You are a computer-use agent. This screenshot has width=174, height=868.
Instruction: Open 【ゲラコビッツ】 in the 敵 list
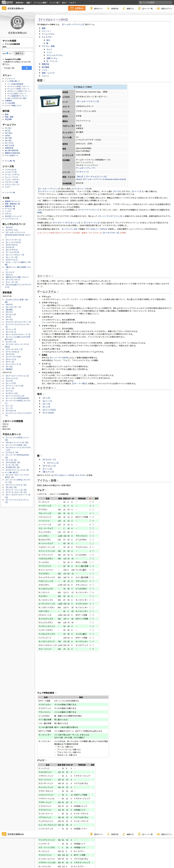point(49,466)
